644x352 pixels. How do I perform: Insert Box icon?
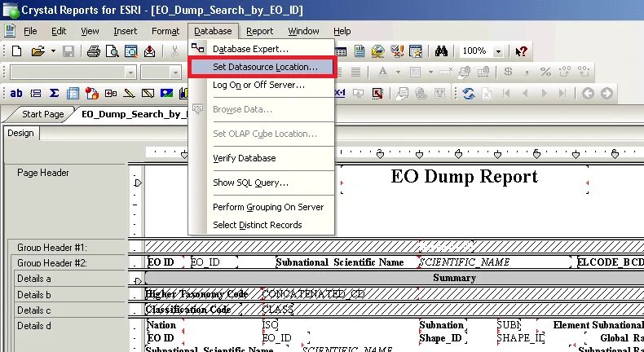pos(148,94)
